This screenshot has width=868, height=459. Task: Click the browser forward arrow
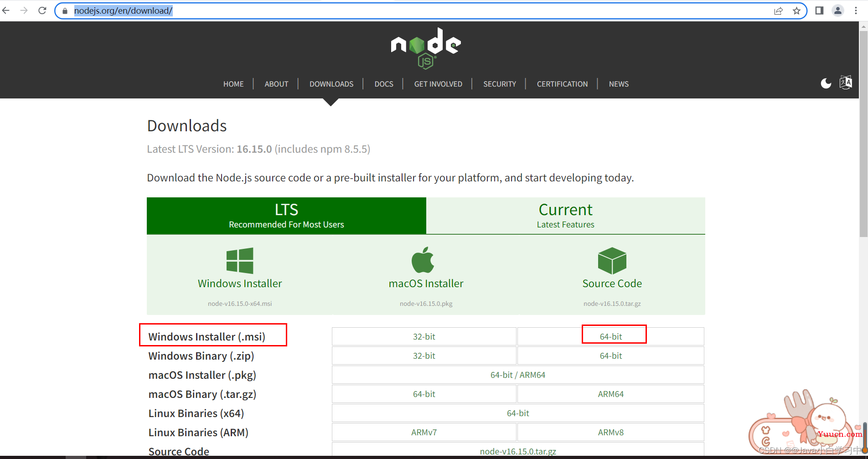pyautogui.click(x=24, y=10)
